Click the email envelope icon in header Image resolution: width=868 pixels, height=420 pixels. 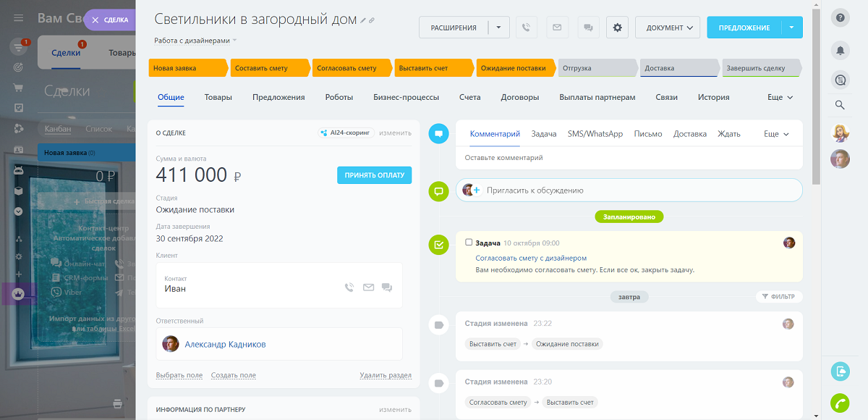click(x=557, y=28)
